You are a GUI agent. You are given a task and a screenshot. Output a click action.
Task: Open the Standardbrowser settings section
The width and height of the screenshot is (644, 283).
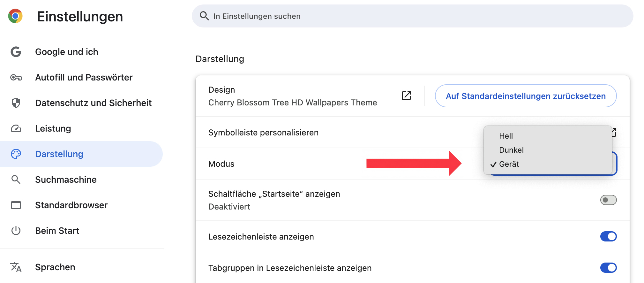point(81,205)
